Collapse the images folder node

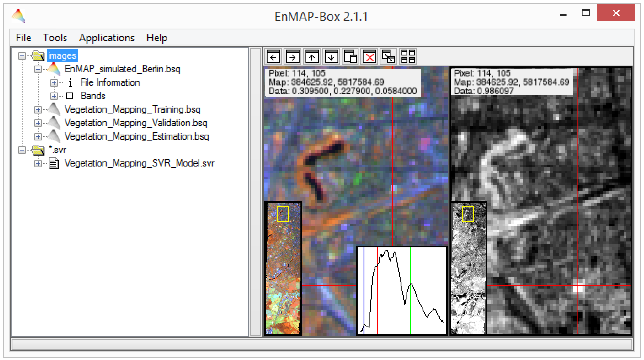click(22, 56)
